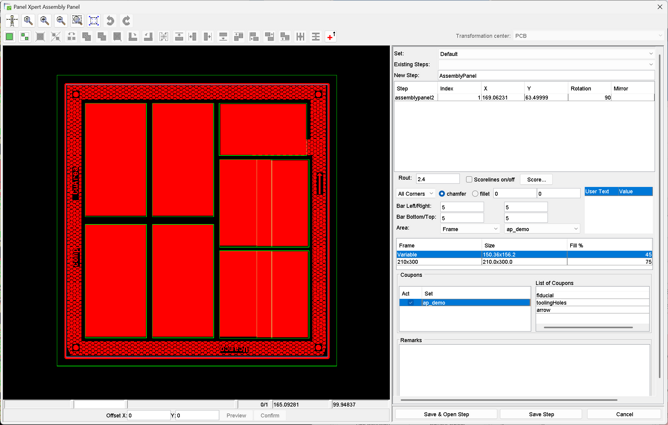Expand the All Corners dropdown
668x425 pixels.
415,194
